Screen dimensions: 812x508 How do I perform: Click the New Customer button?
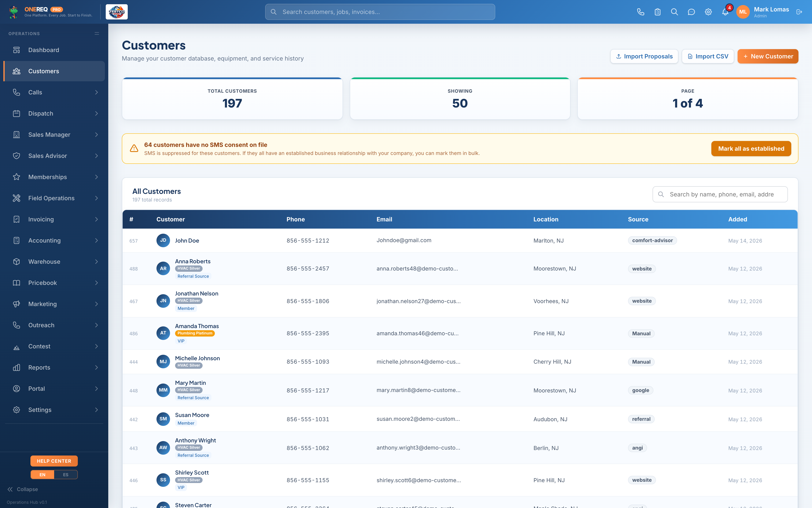[x=768, y=57]
